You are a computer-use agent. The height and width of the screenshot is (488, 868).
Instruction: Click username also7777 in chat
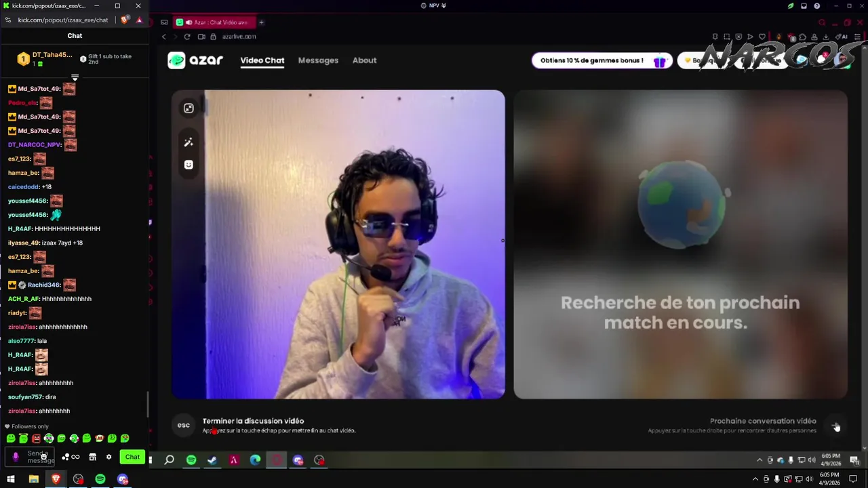[21, 341]
